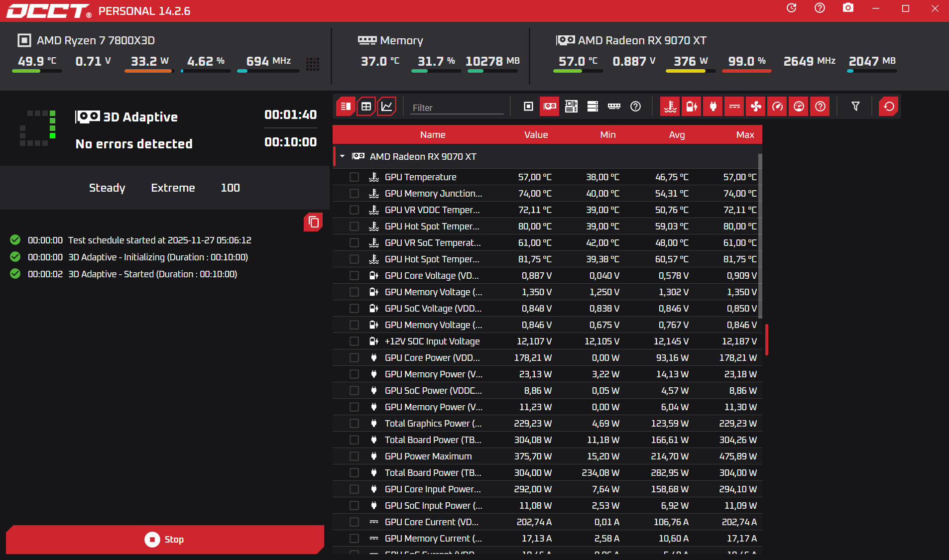Click the funnel filter icon
The width and height of the screenshot is (949, 560).
[855, 107]
